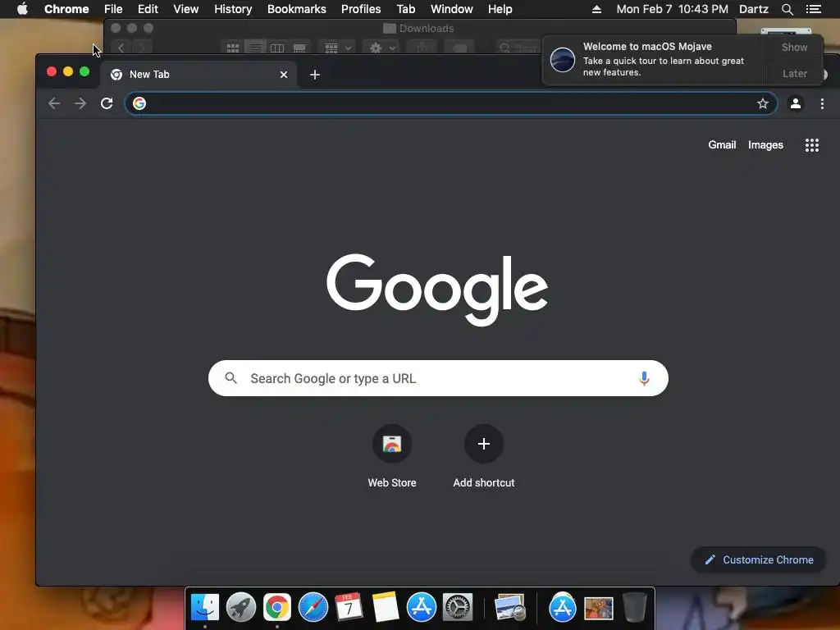This screenshot has height=630, width=840.
Task: Open Notification Center list icon
Action: pyautogui.click(x=813, y=9)
